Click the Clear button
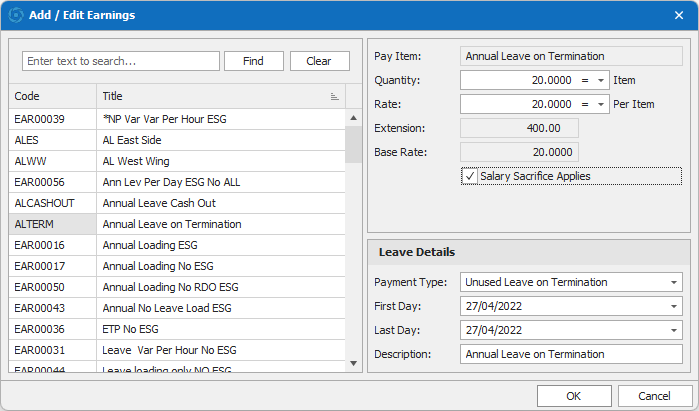The height and width of the screenshot is (411, 699). coord(320,61)
